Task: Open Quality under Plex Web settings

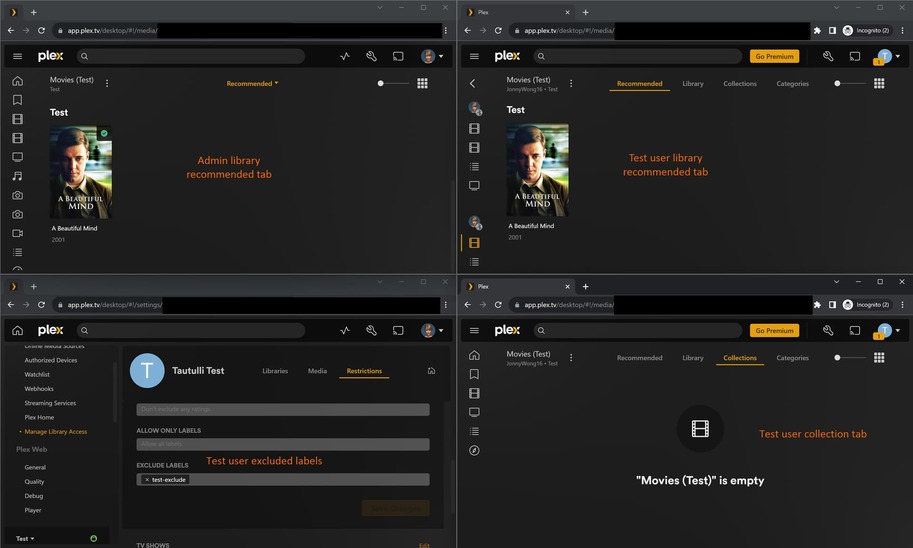Action: coord(34,482)
